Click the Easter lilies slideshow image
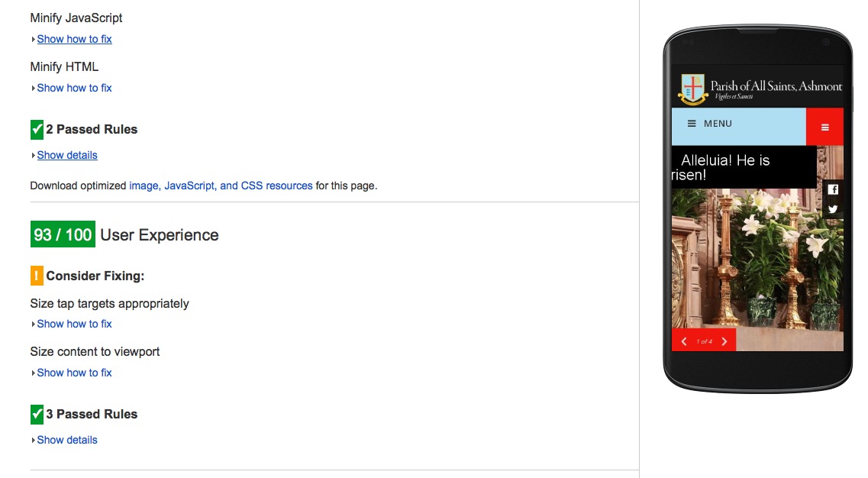 757,257
